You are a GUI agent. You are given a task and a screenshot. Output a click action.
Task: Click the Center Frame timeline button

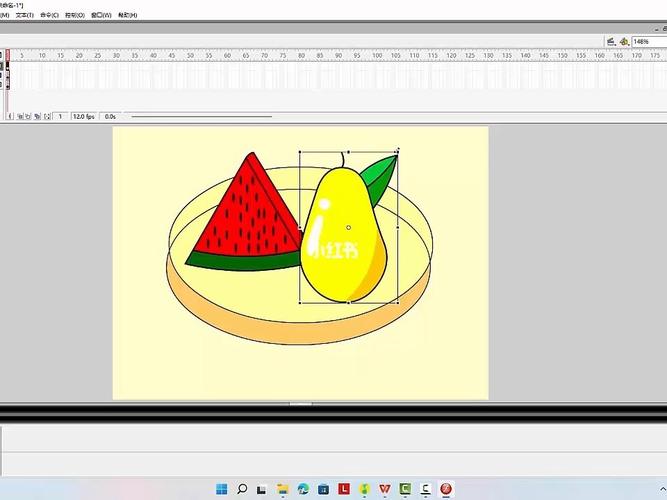click(x=10, y=116)
